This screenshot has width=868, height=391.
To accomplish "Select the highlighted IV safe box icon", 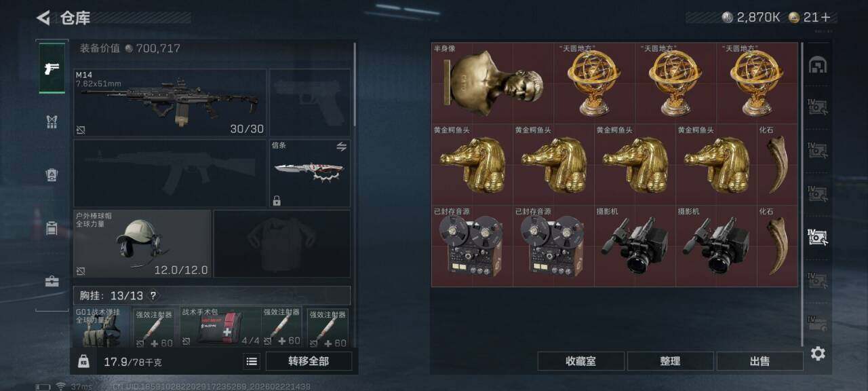I will point(818,236).
